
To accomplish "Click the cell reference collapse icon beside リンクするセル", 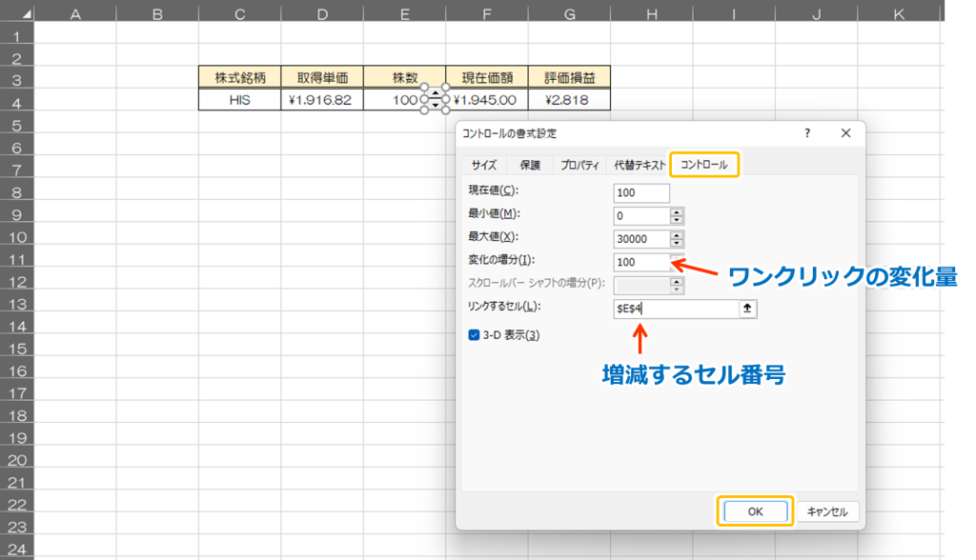I will [748, 309].
